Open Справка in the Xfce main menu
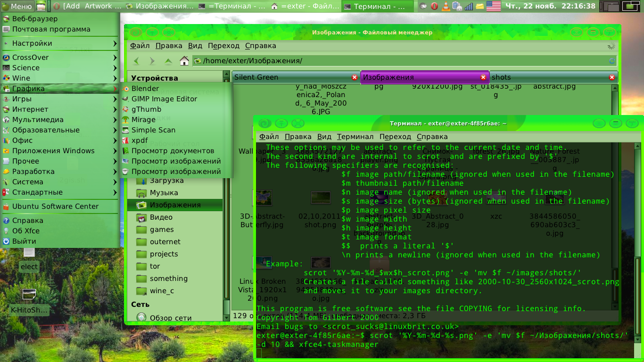This screenshot has height=362, width=644. pyautogui.click(x=60, y=221)
